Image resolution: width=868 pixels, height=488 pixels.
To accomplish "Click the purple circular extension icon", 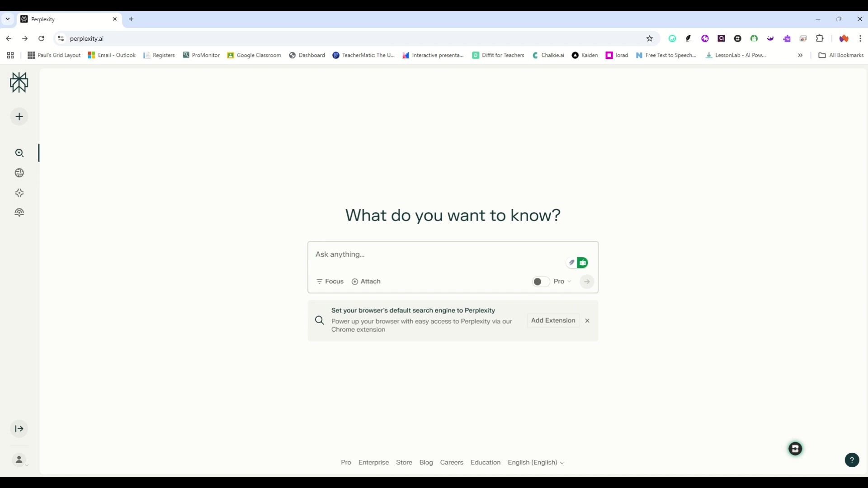I will coord(705,38).
